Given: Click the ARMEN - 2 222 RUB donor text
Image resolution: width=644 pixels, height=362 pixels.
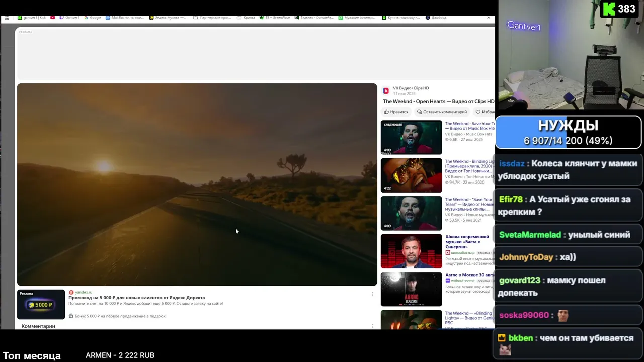Looking at the screenshot, I should [120, 355].
